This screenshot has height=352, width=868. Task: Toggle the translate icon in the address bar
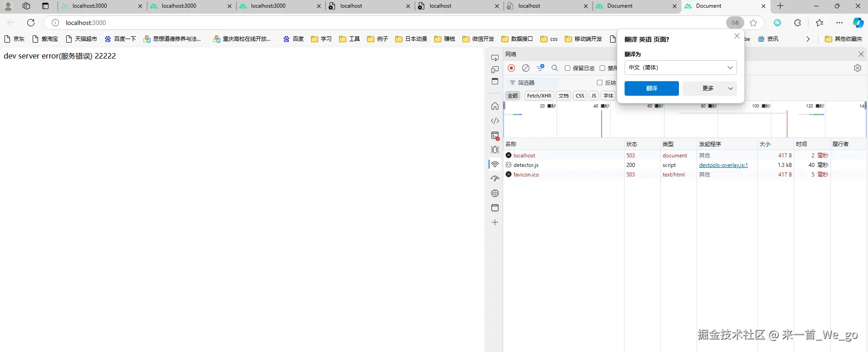coord(735,23)
